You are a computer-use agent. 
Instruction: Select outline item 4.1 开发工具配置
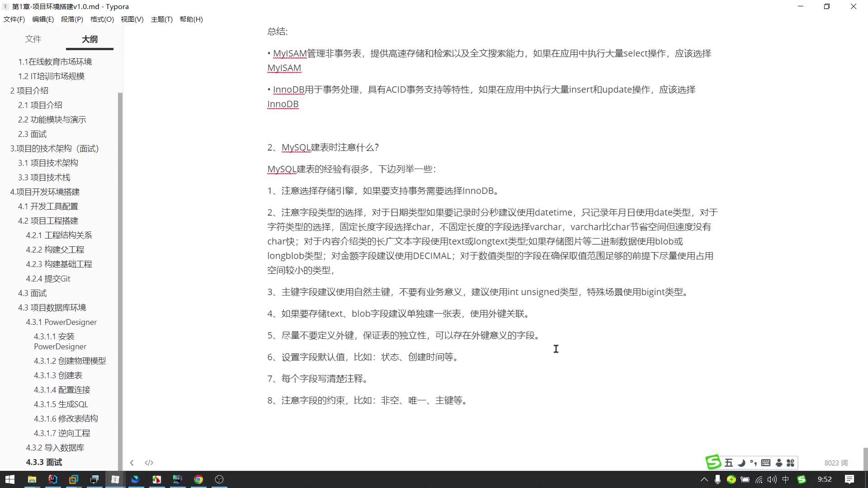pyautogui.click(x=48, y=206)
